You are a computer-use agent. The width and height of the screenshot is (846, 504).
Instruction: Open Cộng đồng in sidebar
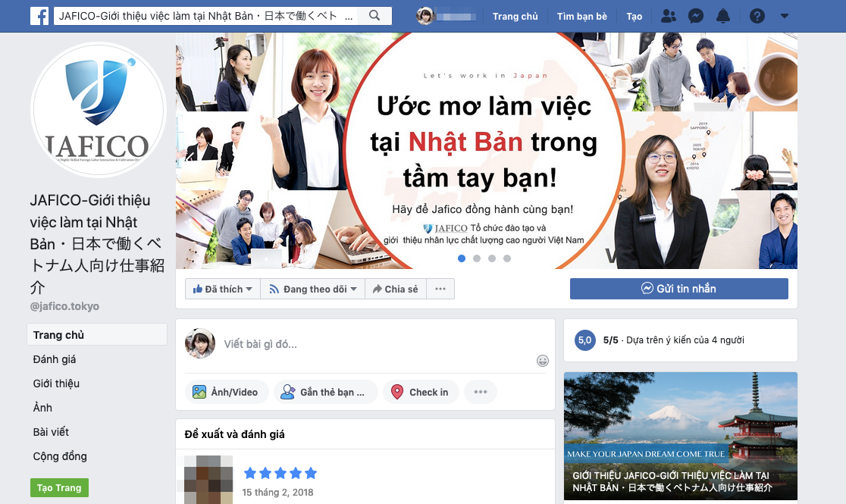click(60, 456)
